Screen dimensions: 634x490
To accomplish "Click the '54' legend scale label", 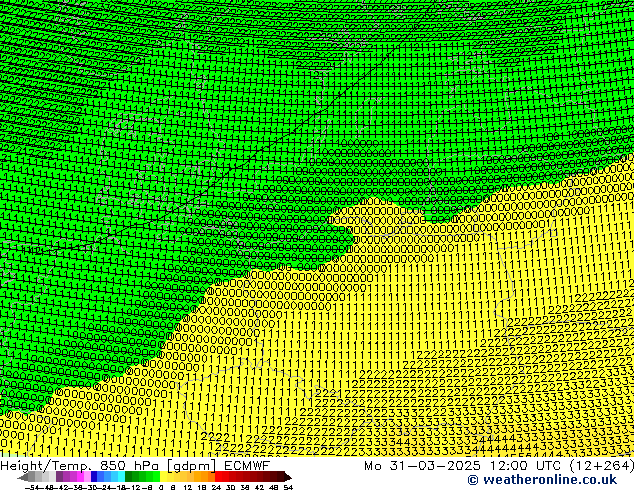I will [x=289, y=487].
